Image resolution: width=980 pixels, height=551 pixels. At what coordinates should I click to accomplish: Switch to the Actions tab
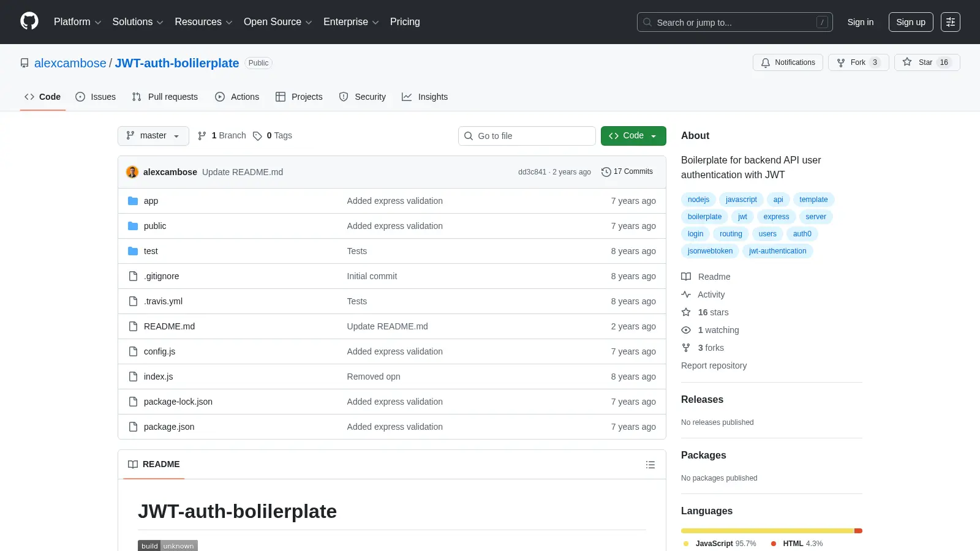click(x=237, y=97)
